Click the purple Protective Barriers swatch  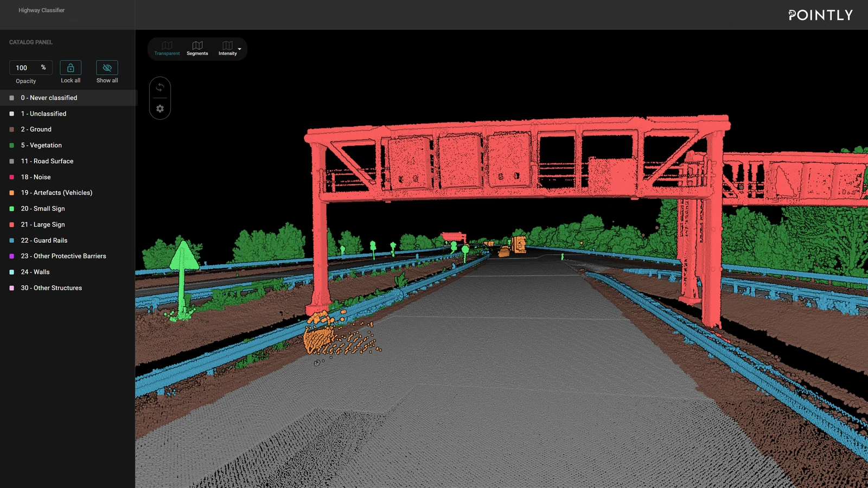pos(12,256)
